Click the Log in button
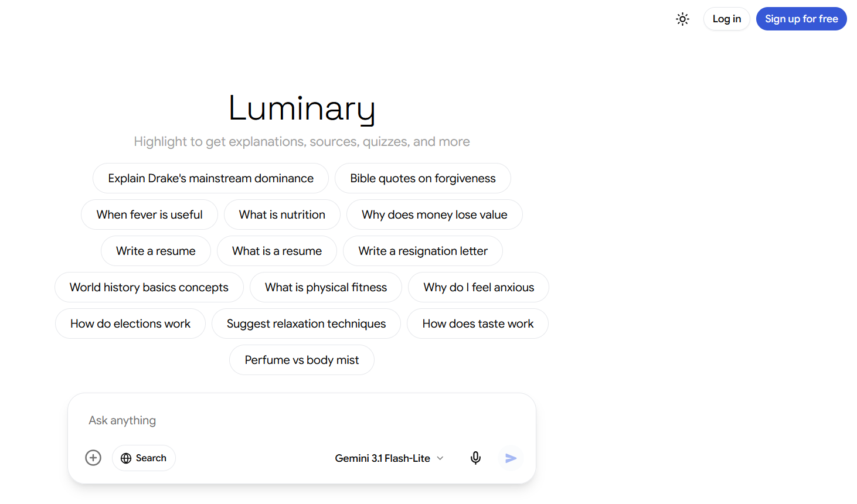 (x=726, y=19)
